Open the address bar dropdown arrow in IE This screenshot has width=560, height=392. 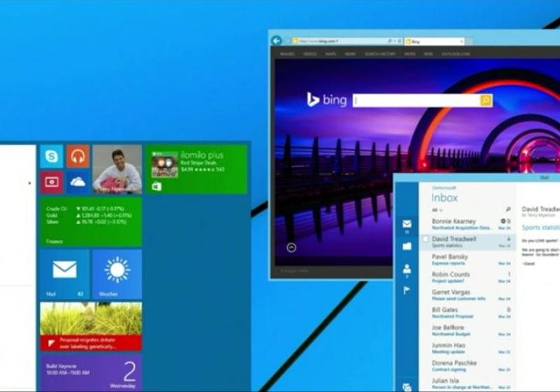point(395,41)
